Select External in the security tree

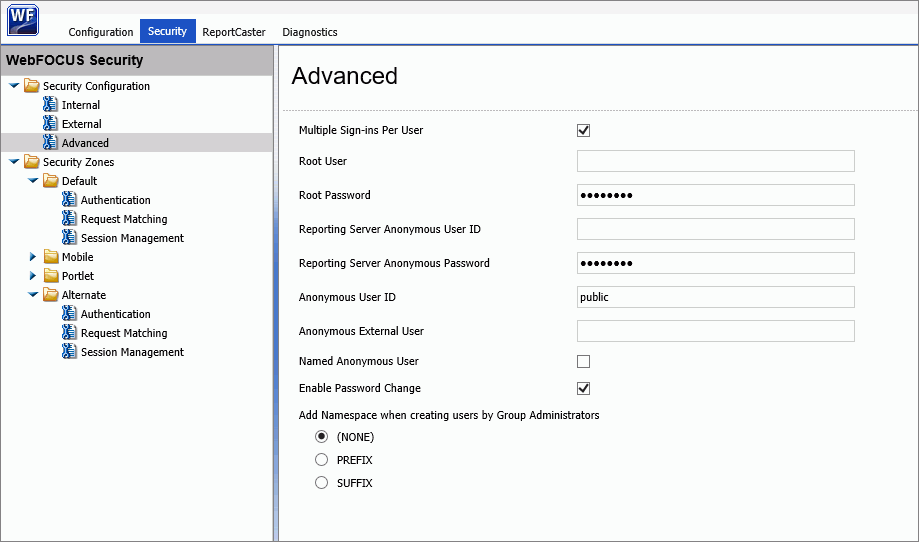[81, 124]
